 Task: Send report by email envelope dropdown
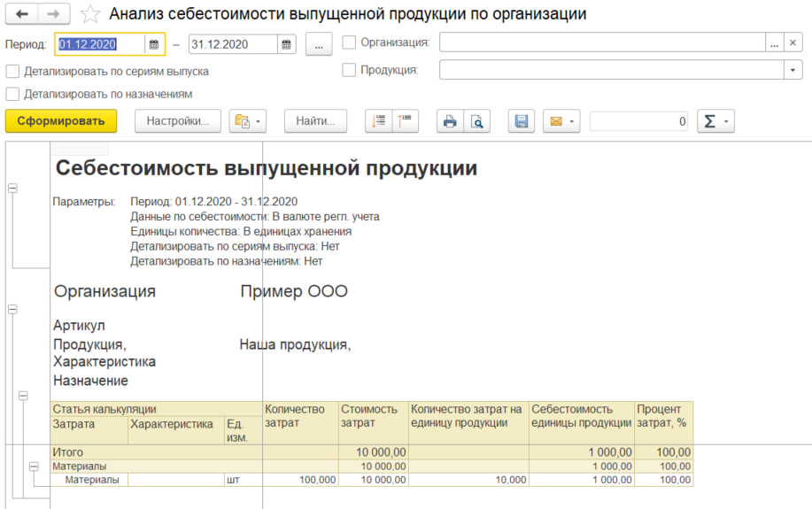(561, 121)
